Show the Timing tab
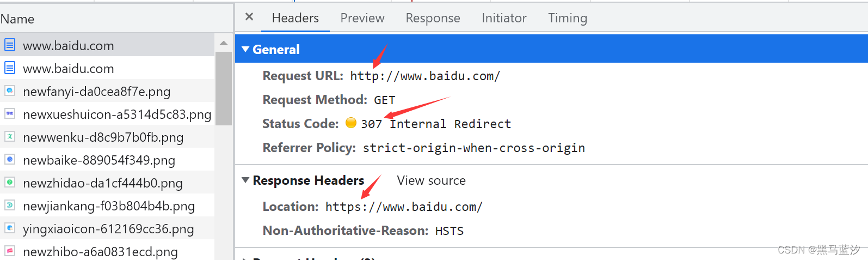The height and width of the screenshot is (260, 868). tap(567, 18)
